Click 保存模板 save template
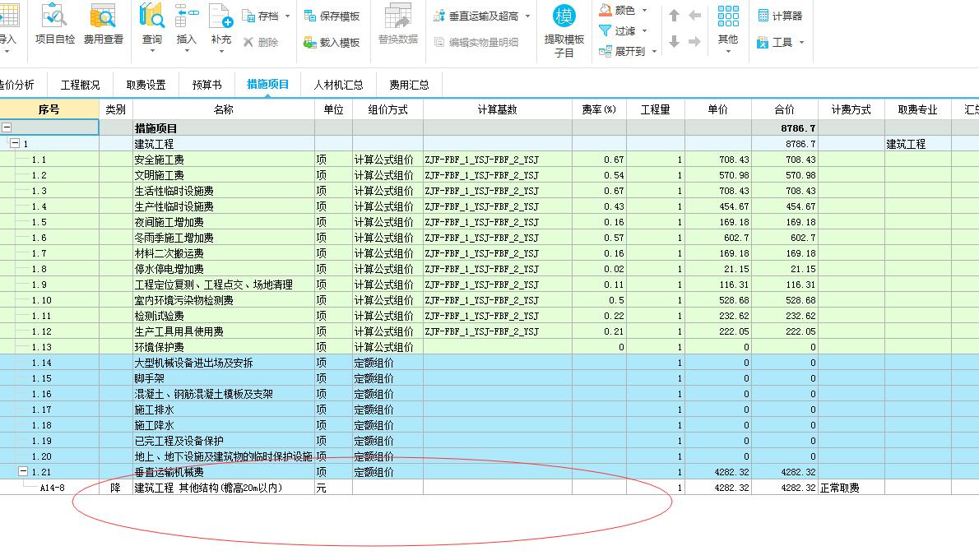The width and height of the screenshot is (979, 560). tap(332, 16)
